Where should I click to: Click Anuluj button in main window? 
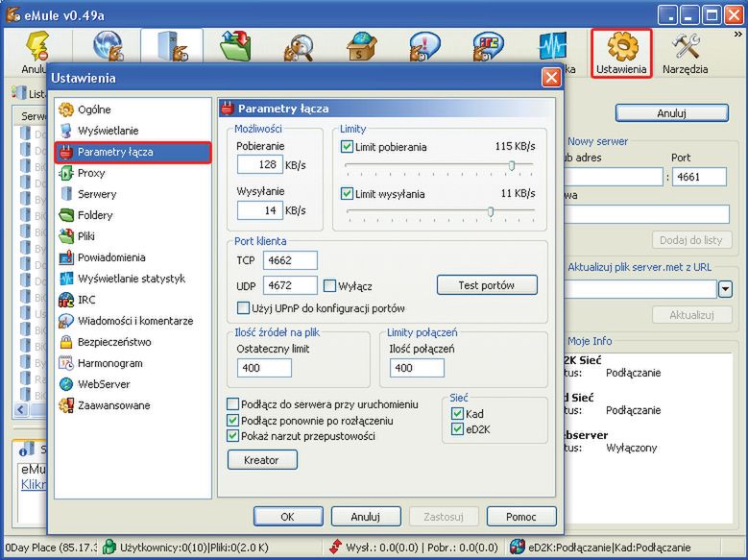[x=672, y=113]
